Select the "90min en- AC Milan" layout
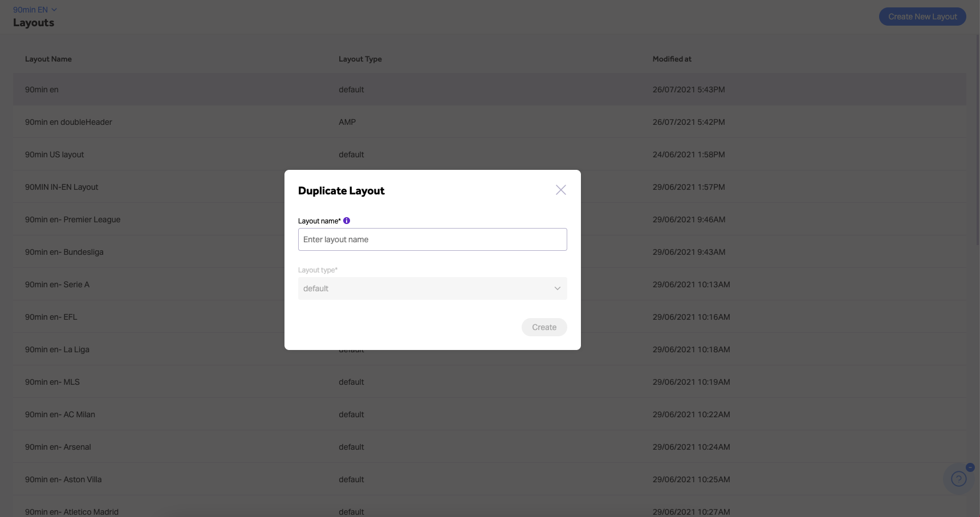The height and width of the screenshot is (517, 980). point(60,414)
